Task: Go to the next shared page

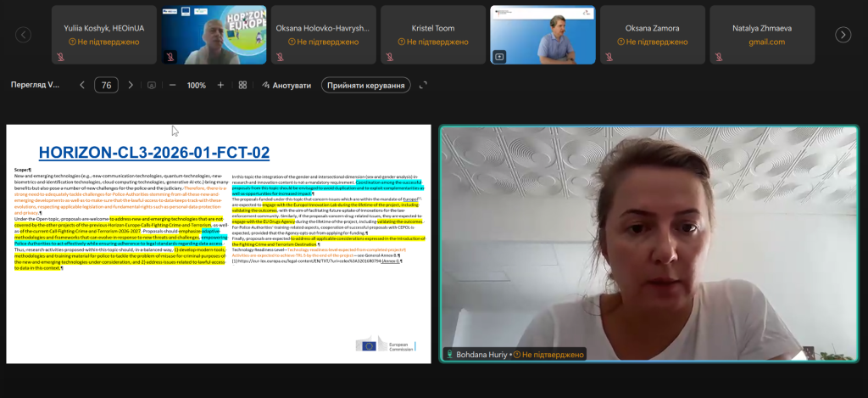Action: click(131, 86)
